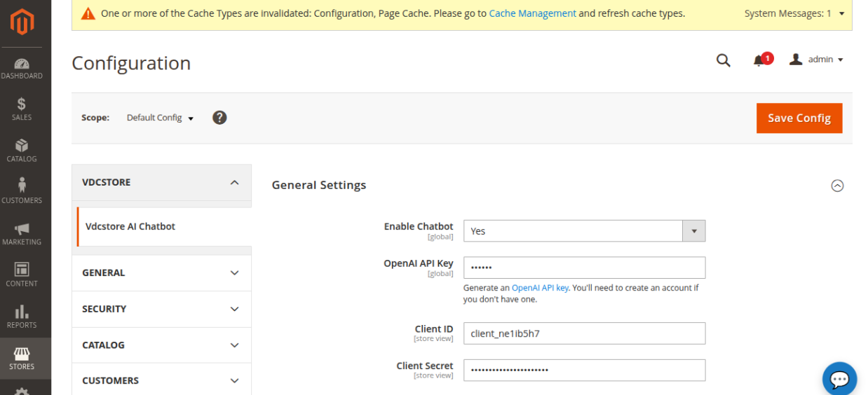
Task: Open the notifications bell icon
Action: coord(759,60)
